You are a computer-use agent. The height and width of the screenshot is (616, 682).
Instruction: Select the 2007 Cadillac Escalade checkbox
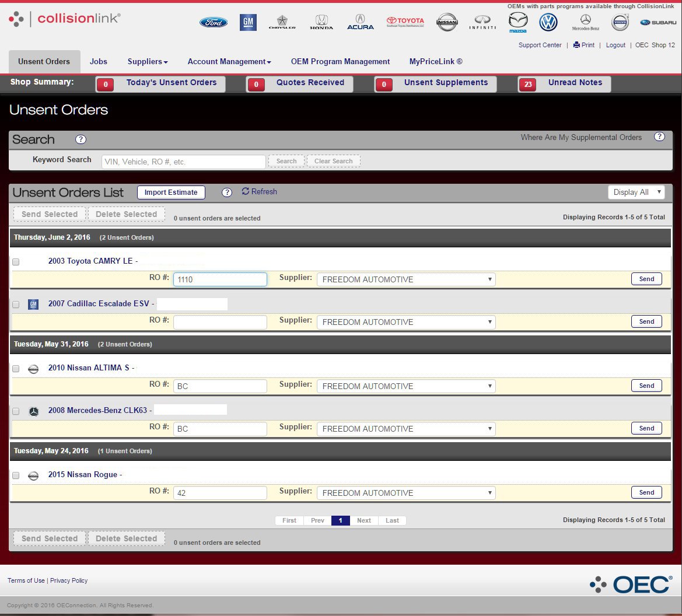coord(16,304)
